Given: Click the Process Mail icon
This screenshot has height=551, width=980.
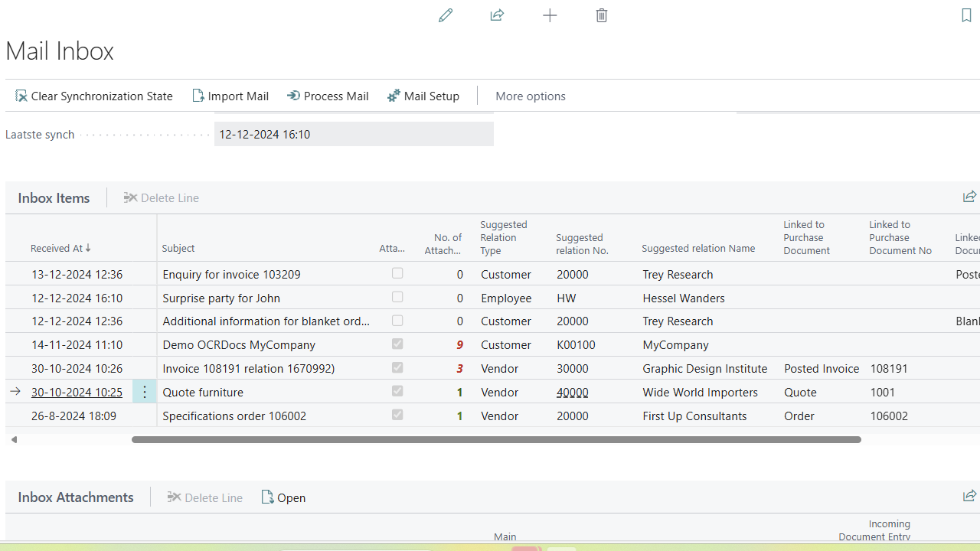Looking at the screenshot, I should tap(293, 96).
